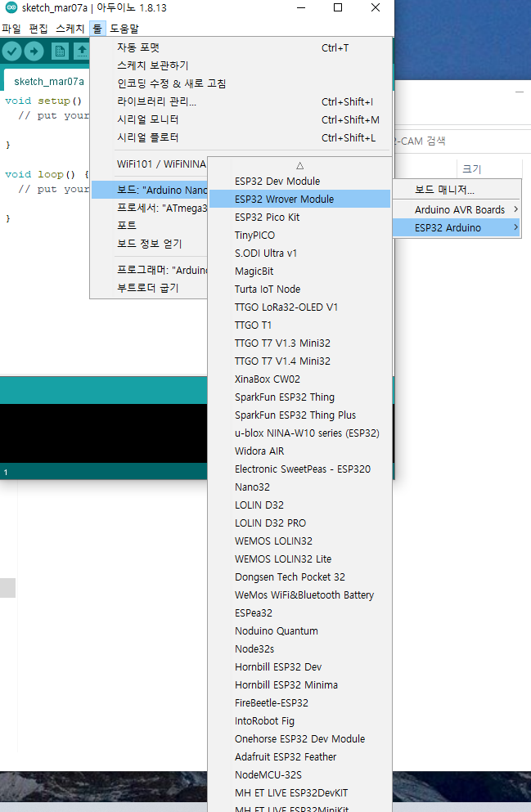531x812 pixels.
Task: Select Adafruit ESP32 Feather board
Action: point(300,757)
